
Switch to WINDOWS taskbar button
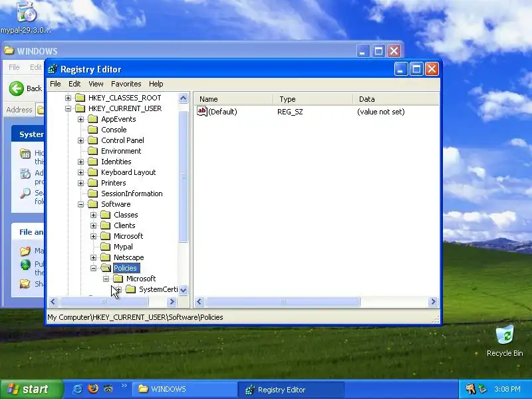pos(185,389)
